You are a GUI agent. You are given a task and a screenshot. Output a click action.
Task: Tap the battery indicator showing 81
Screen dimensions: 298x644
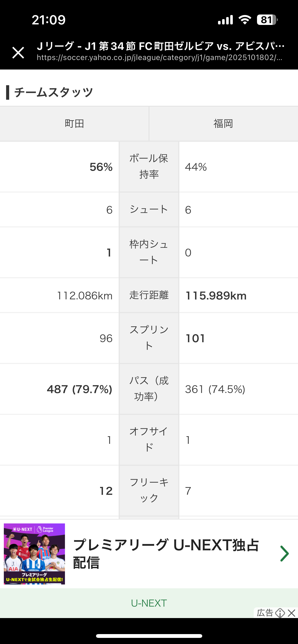(x=267, y=20)
